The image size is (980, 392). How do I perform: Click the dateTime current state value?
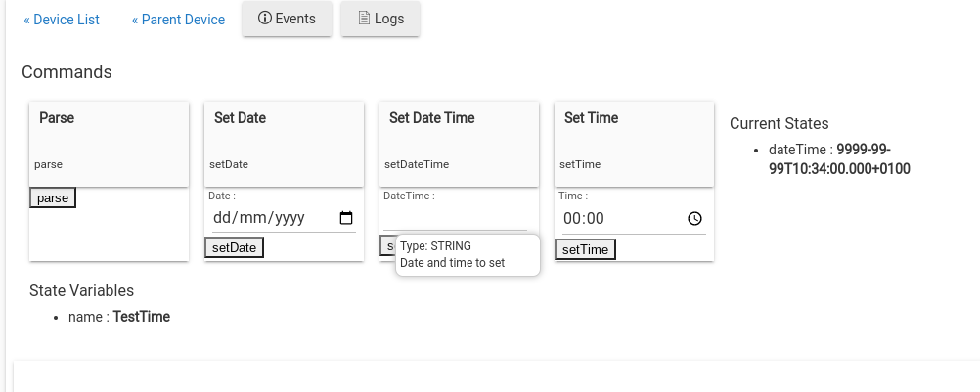tap(839, 159)
